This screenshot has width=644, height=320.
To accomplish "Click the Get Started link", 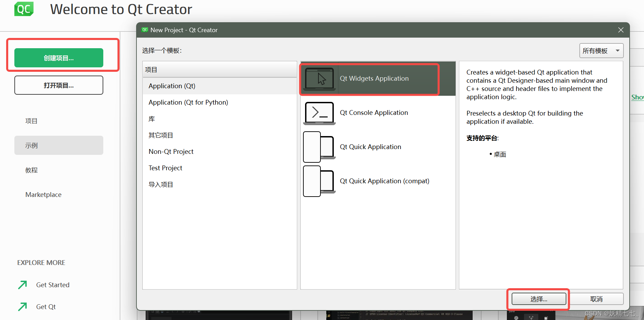I will pos(53,285).
